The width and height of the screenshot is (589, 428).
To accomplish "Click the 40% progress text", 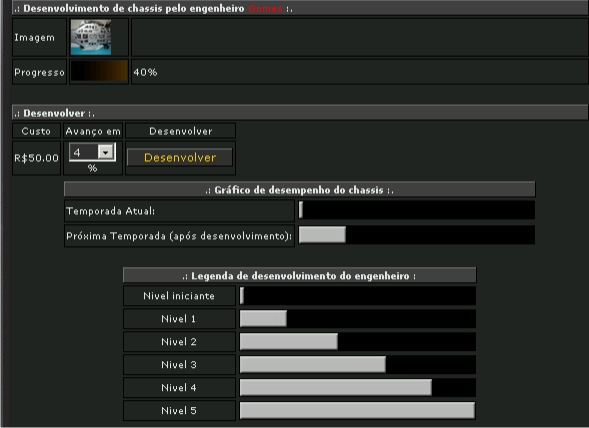I will click(x=145, y=72).
